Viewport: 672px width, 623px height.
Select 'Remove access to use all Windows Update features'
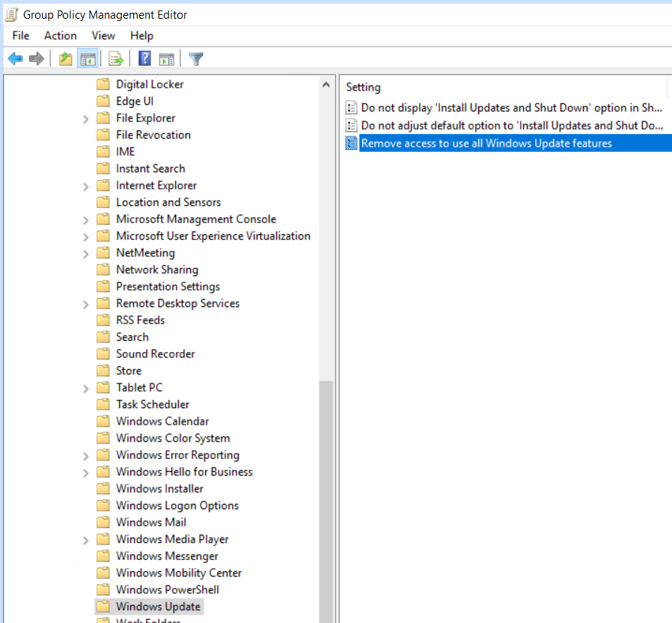(486, 143)
